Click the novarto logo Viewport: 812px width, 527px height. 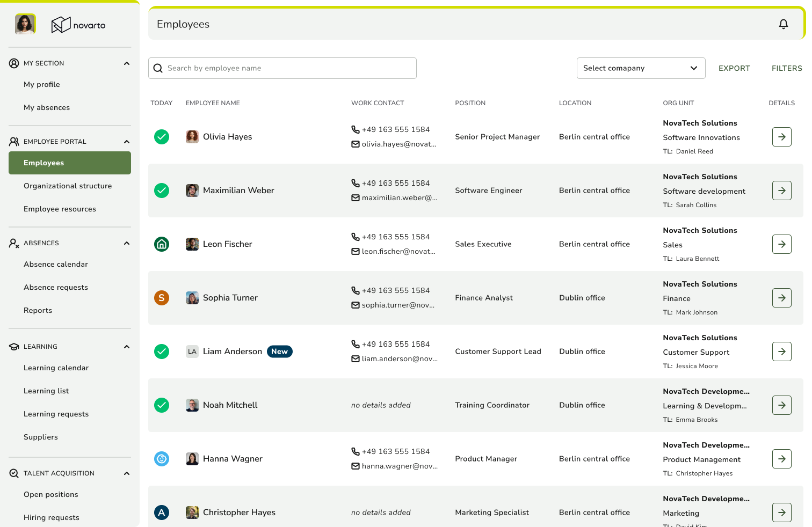click(x=78, y=25)
